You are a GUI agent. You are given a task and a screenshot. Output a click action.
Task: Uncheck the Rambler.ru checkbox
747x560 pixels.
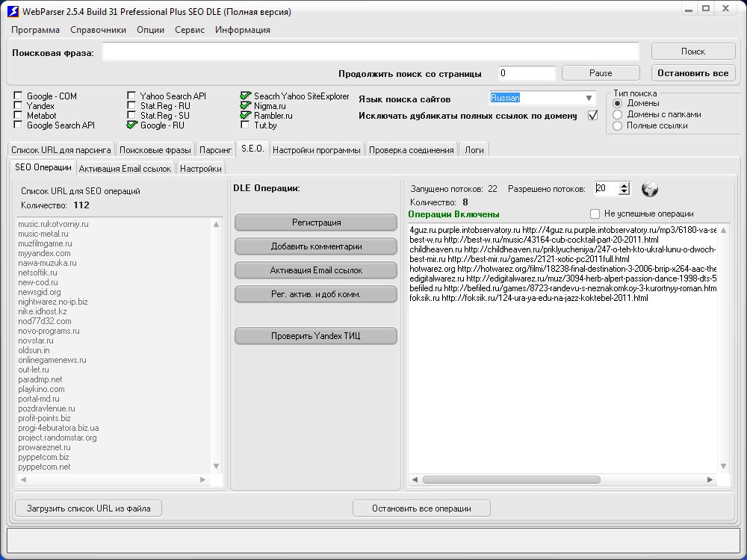(245, 115)
